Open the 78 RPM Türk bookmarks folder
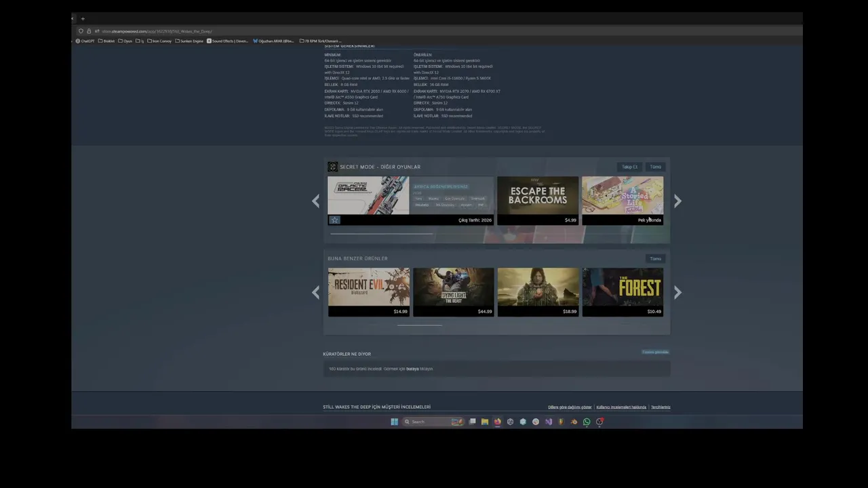The height and width of the screenshot is (488, 868). (x=321, y=41)
